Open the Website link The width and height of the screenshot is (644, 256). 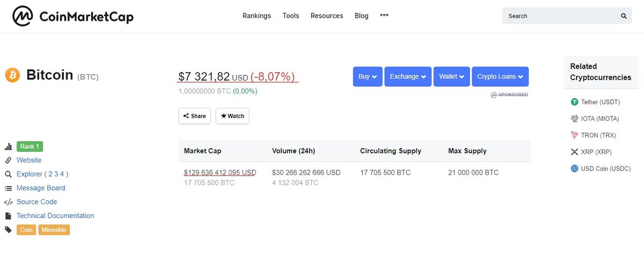(29, 160)
